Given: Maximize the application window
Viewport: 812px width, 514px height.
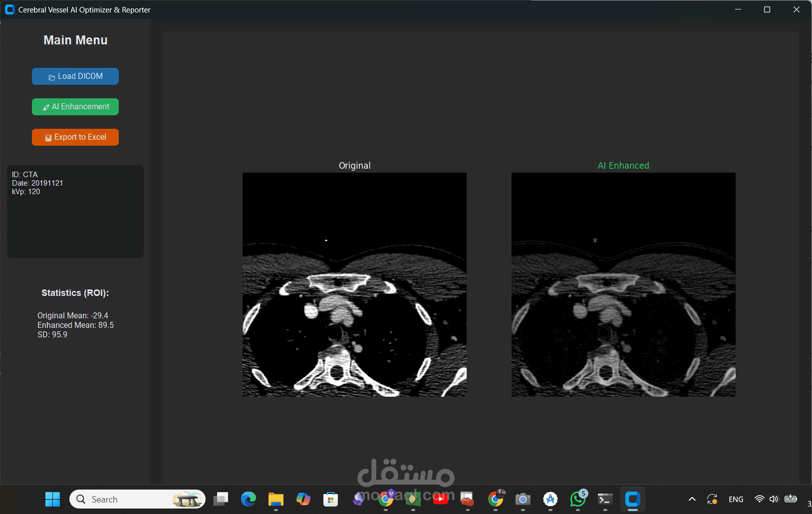Looking at the screenshot, I should 767,9.
